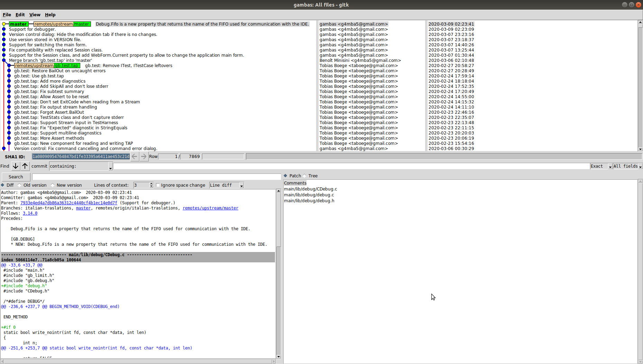This screenshot has height=364, width=643.
Task: Enable Ignore space change checkbox
Action: click(x=158, y=185)
